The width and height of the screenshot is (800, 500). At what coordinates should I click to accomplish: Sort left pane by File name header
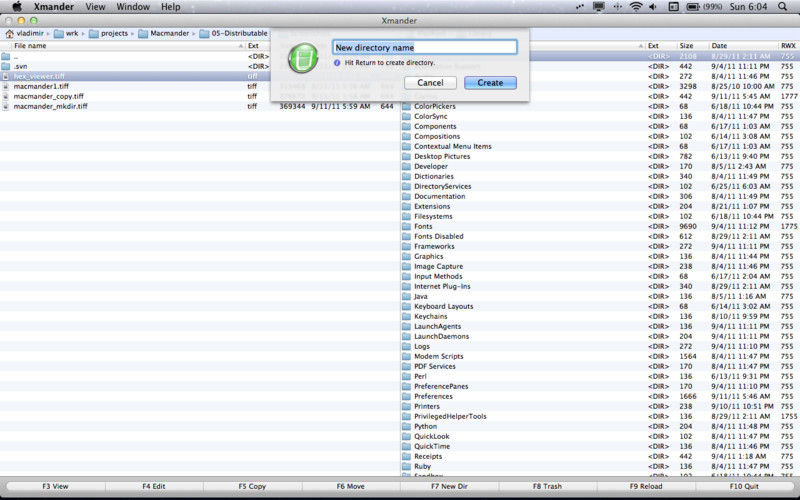122,45
